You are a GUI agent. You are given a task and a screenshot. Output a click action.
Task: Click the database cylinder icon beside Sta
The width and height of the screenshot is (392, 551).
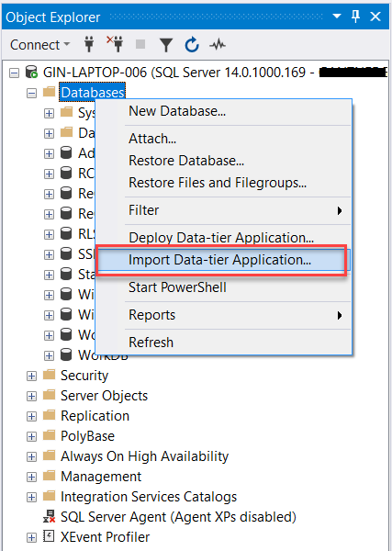pyautogui.click(x=66, y=274)
